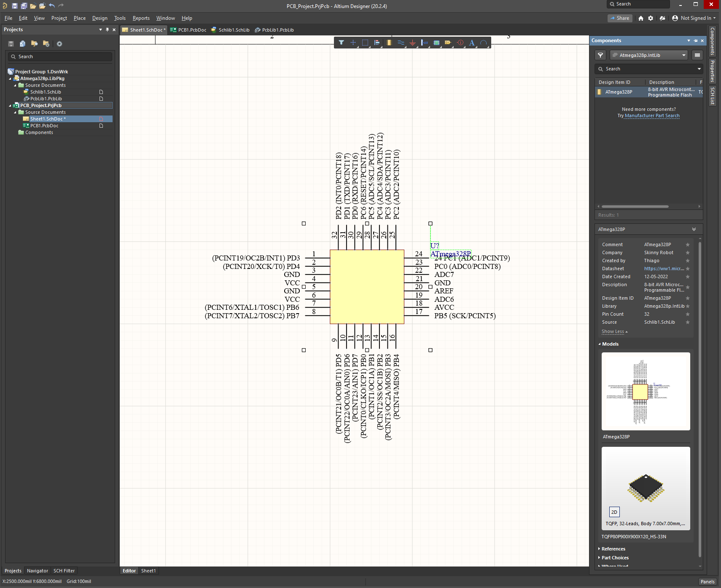The width and height of the screenshot is (721, 588).
Task: Select the Place Port D1 icon
Action: (448, 43)
